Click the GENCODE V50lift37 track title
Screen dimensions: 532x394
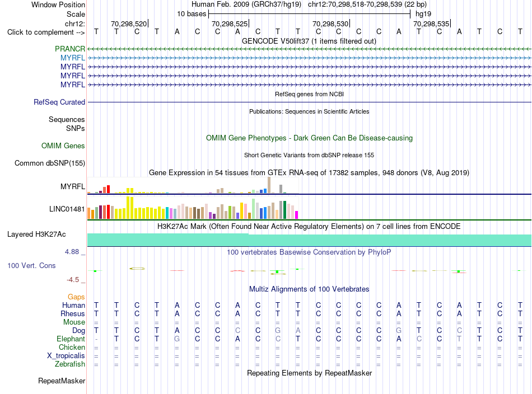tap(309, 41)
